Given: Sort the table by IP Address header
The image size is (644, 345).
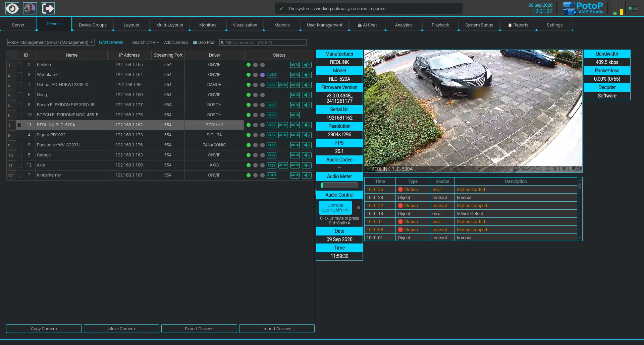Looking at the screenshot, I should pyautogui.click(x=129, y=55).
